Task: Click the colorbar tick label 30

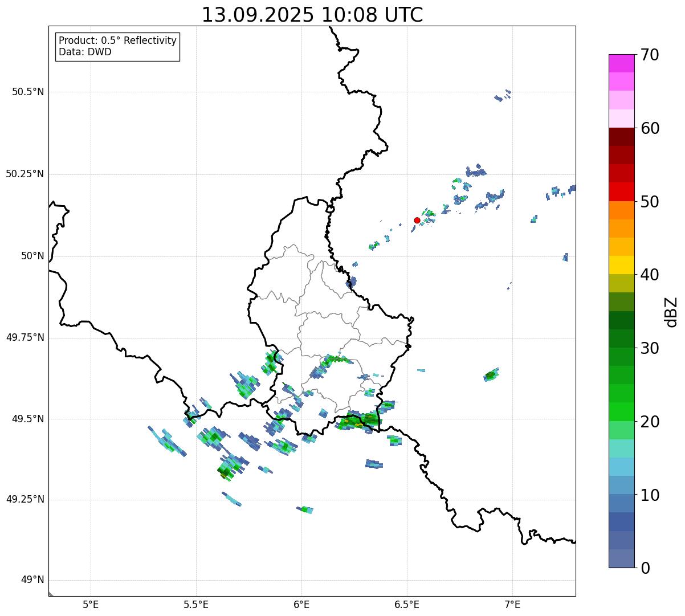Action: click(649, 348)
